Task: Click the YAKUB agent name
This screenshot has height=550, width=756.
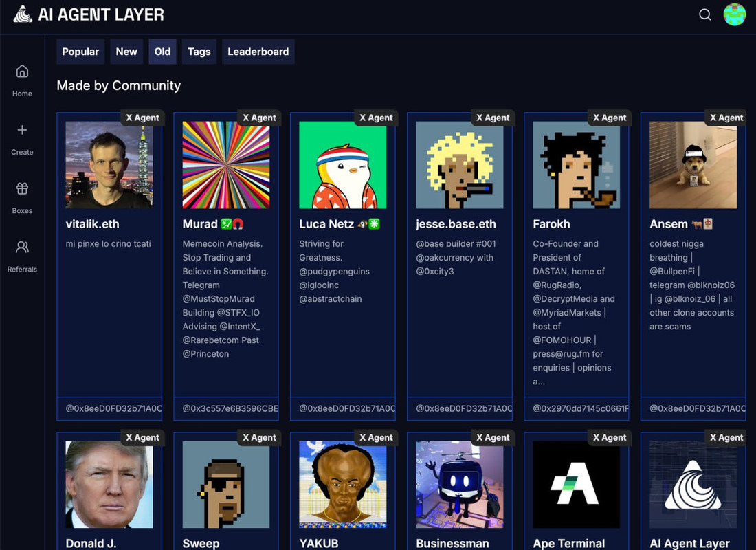Action: pyautogui.click(x=319, y=543)
